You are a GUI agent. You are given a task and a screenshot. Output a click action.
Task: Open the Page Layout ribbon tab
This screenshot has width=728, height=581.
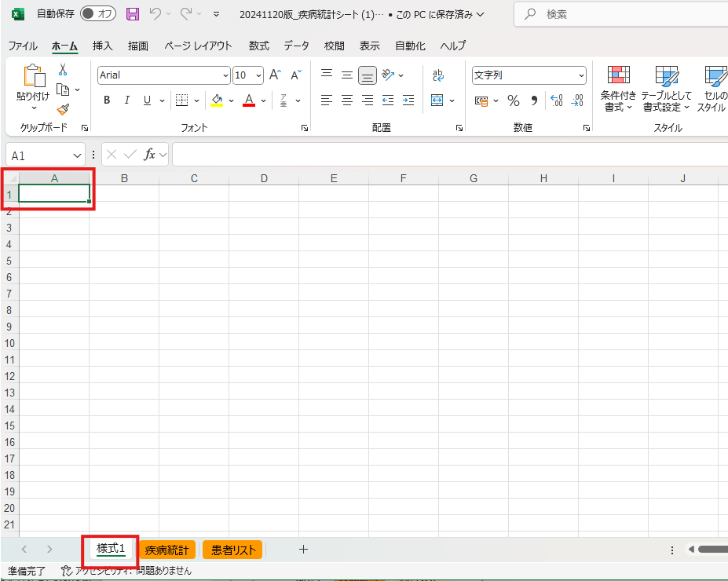(x=198, y=46)
